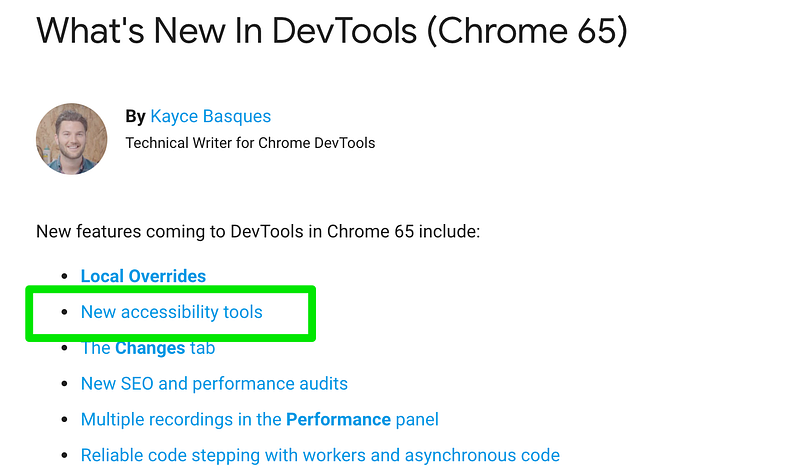Open Kayce Basques author profile link
Screen dimensions: 800x476
[211, 116]
